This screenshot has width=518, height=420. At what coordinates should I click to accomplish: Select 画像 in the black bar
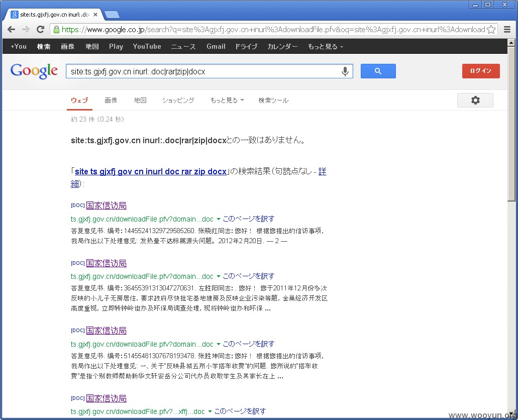[x=68, y=47]
